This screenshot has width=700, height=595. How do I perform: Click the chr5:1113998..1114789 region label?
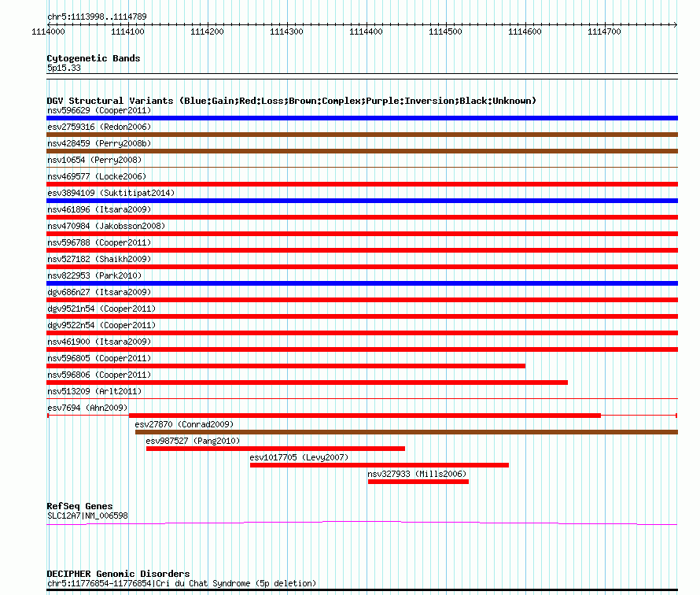(97, 17)
